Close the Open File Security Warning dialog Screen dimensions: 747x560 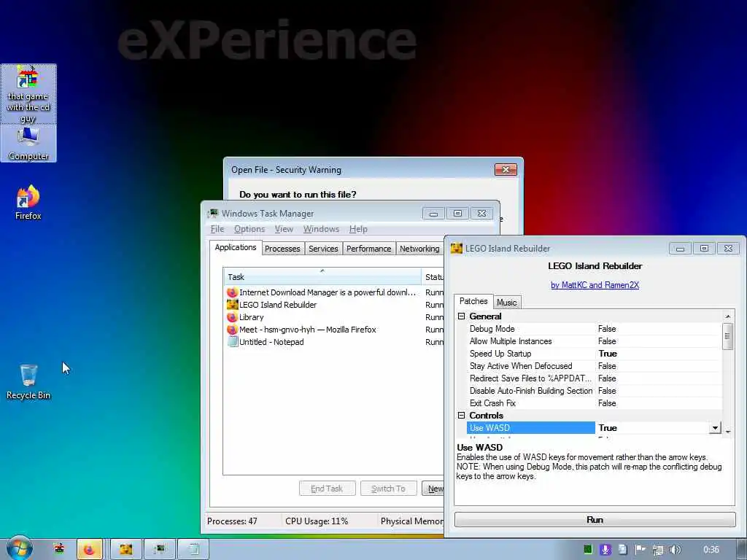click(x=506, y=169)
